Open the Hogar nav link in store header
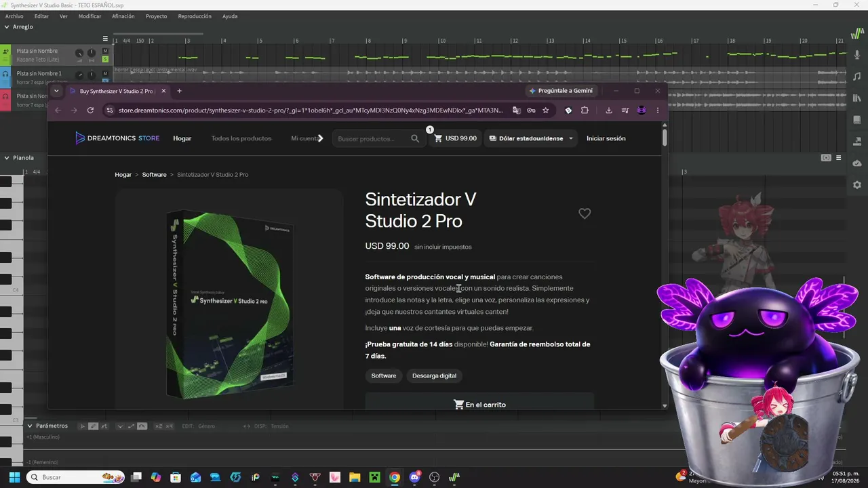This screenshot has height=488, width=868. click(x=182, y=138)
